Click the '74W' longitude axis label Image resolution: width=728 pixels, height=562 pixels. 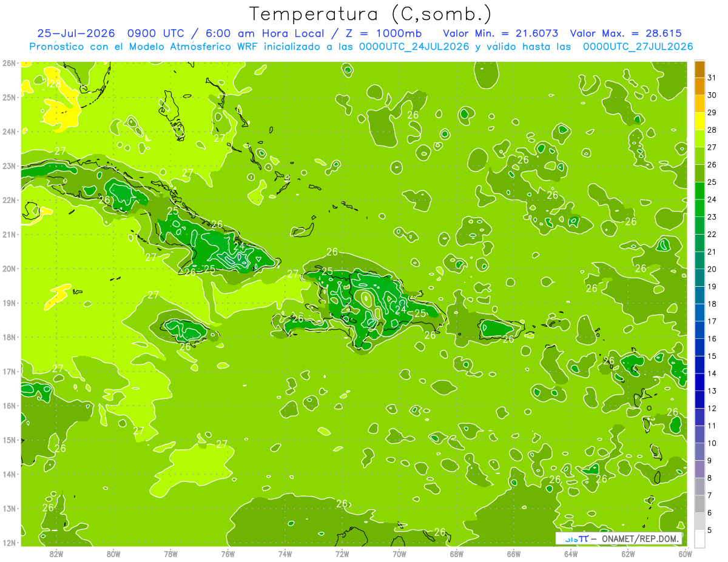[x=285, y=553]
